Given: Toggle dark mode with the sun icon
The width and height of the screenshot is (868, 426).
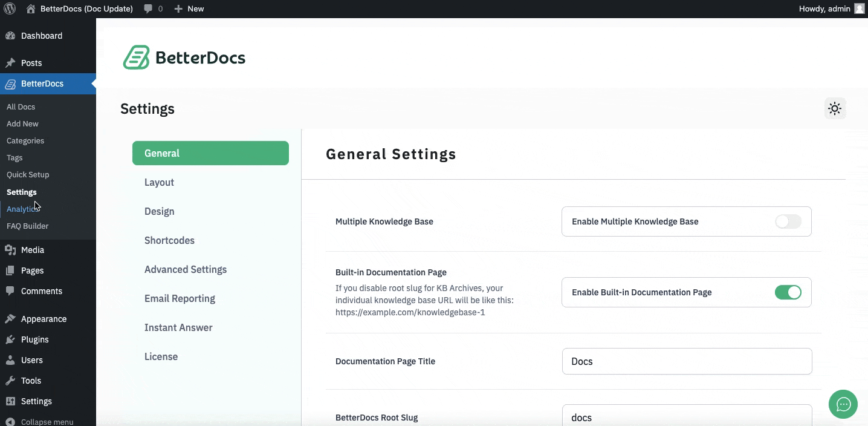Looking at the screenshot, I should coord(835,108).
